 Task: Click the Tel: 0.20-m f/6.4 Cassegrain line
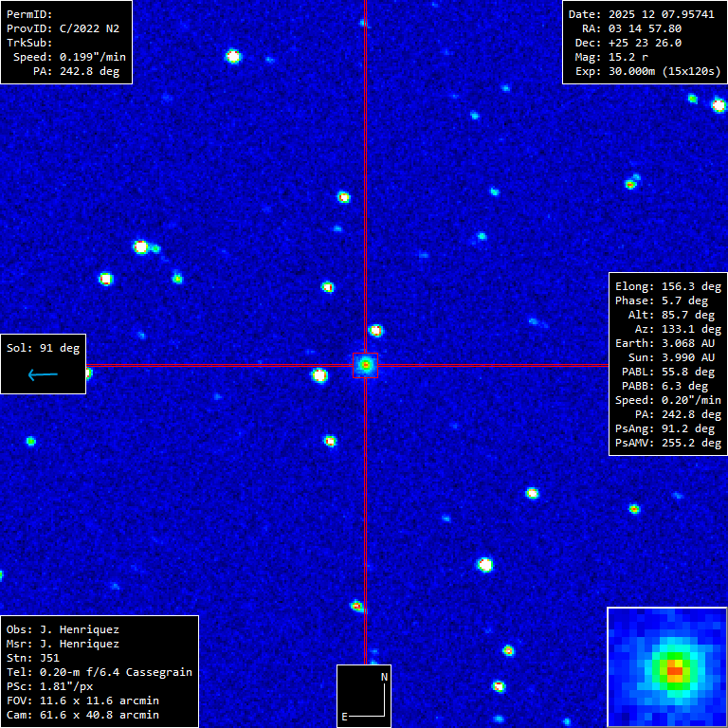pyautogui.click(x=99, y=672)
